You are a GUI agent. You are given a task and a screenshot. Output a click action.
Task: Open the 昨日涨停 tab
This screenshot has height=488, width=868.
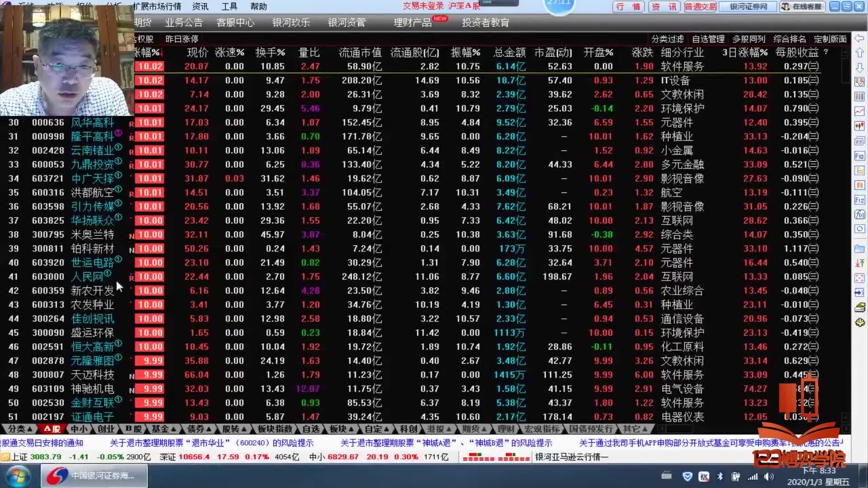tap(182, 39)
